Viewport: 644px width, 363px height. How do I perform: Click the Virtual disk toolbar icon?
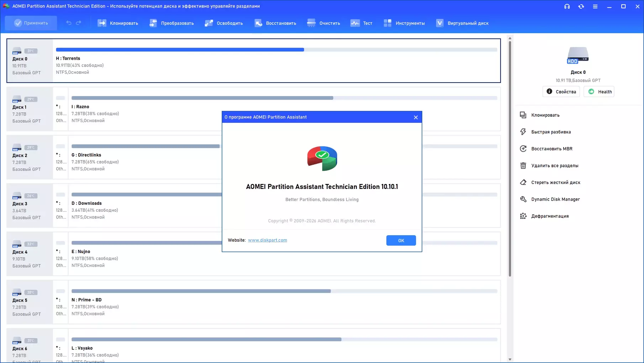pos(440,23)
